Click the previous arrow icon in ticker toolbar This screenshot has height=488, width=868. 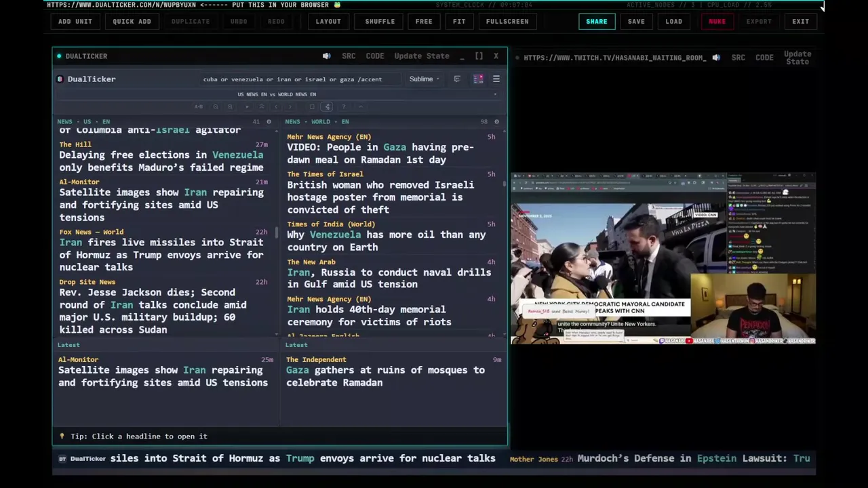click(x=276, y=106)
